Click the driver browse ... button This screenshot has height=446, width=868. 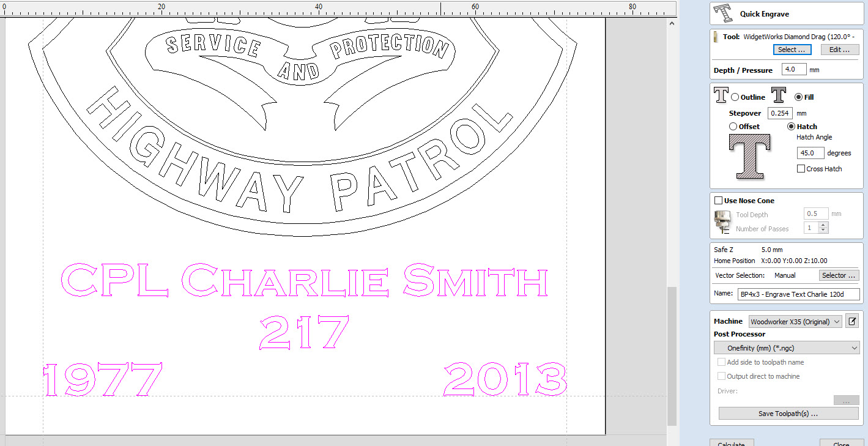tap(846, 401)
